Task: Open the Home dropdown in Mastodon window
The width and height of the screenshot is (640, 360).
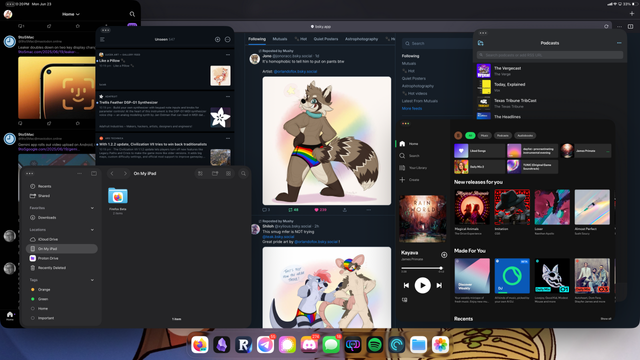Action: pyautogui.click(x=71, y=14)
